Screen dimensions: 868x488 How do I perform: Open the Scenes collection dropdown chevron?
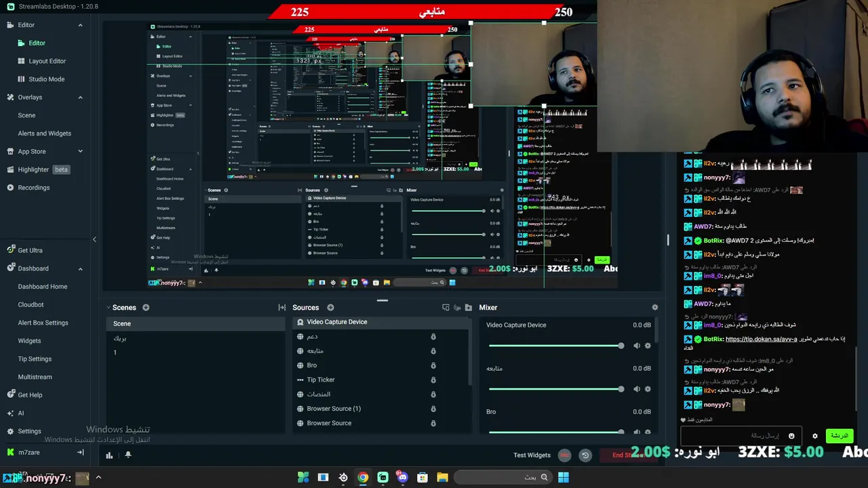108,308
